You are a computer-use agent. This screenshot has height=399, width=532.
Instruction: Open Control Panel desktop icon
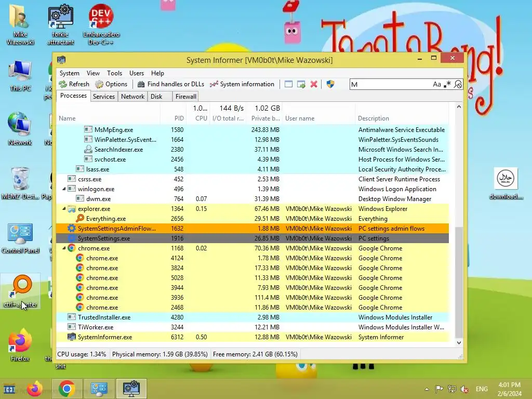[x=20, y=238]
